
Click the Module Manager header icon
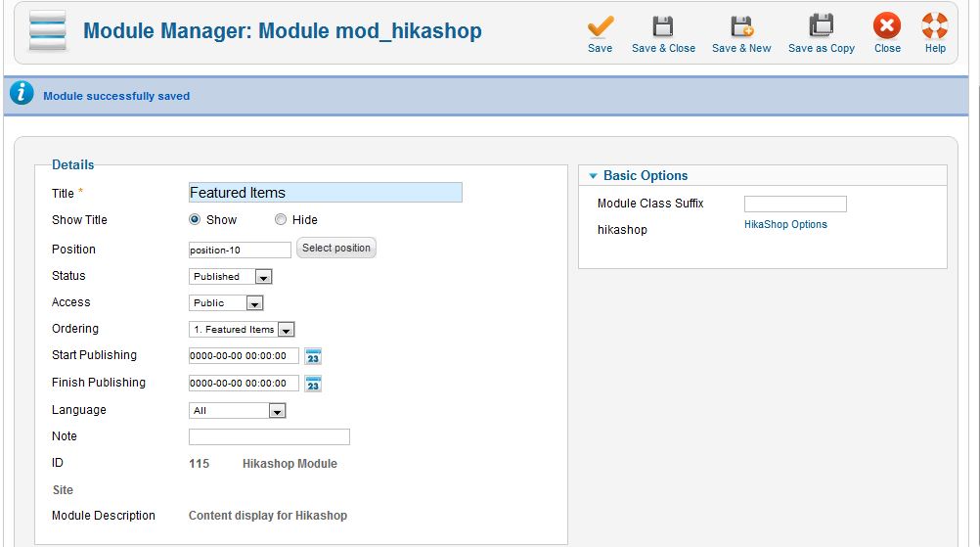point(48,30)
